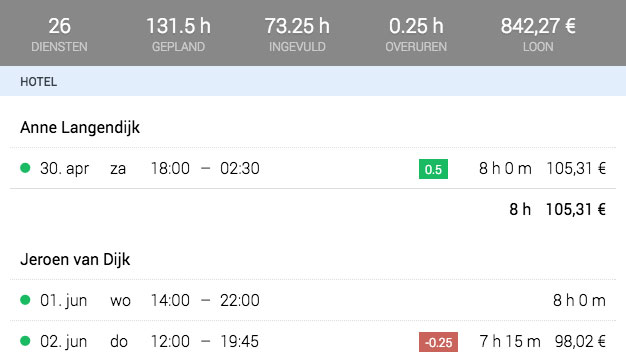Click the green 0.5 overtime badge

(433, 169)
